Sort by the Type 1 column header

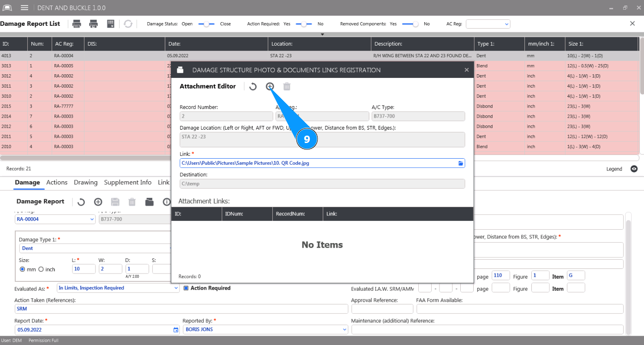tap(500, 44)
